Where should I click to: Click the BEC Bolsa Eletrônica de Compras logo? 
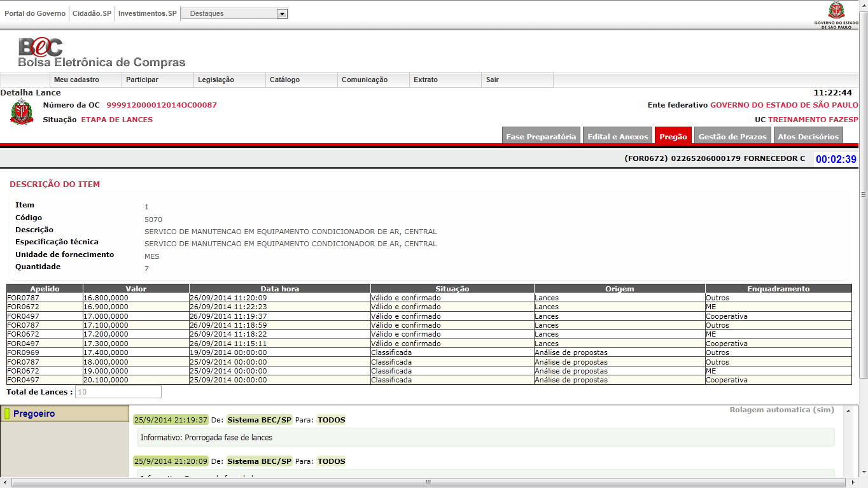tap(102, 53)
